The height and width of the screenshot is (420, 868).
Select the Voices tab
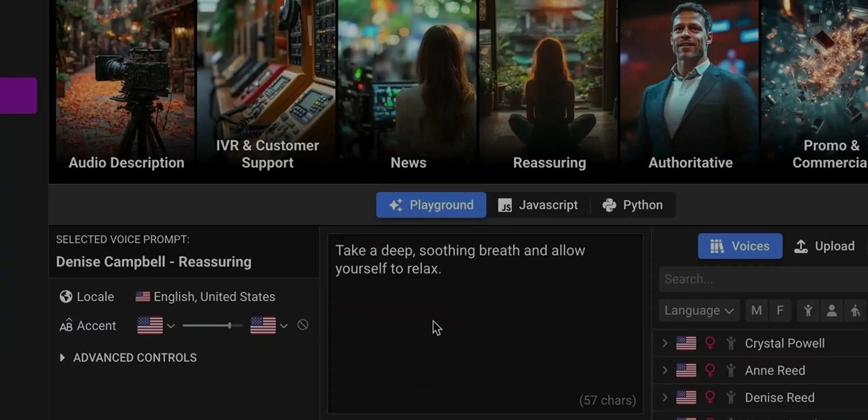[740, 246]
